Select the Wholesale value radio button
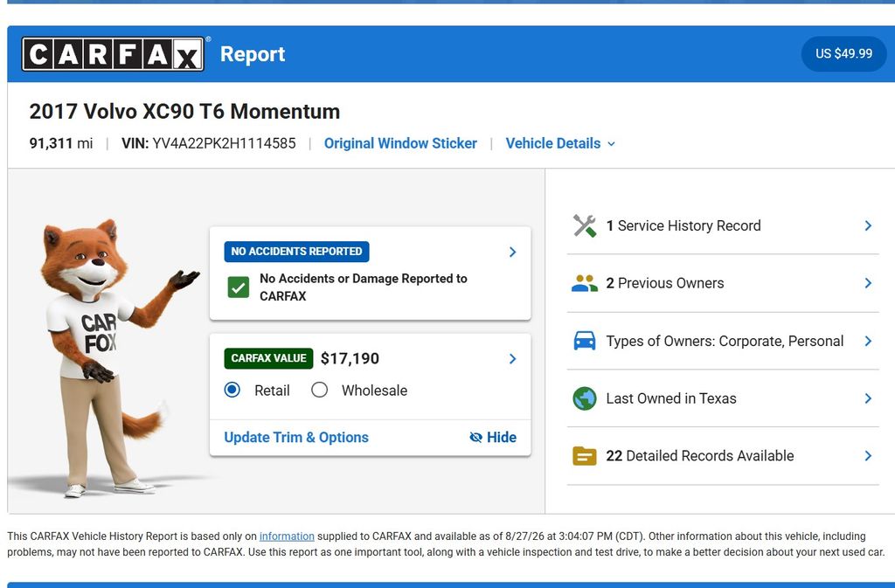This screenshot has width=895, height=588. point(320,390)
